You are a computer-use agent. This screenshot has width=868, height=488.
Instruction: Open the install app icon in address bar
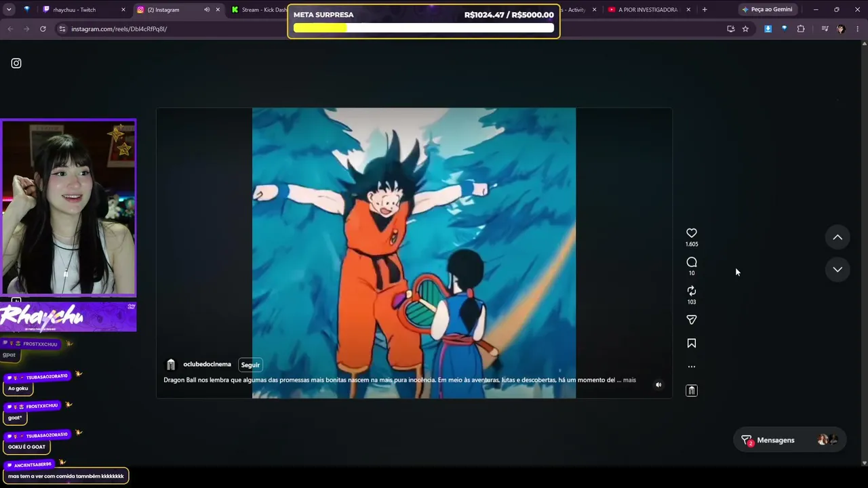point(730,28)
